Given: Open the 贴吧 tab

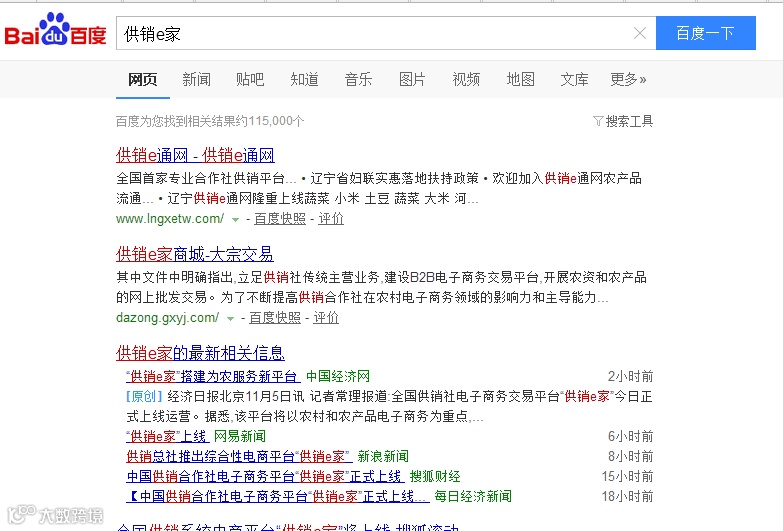Looking at the screenshot, I should pos(250,79).
